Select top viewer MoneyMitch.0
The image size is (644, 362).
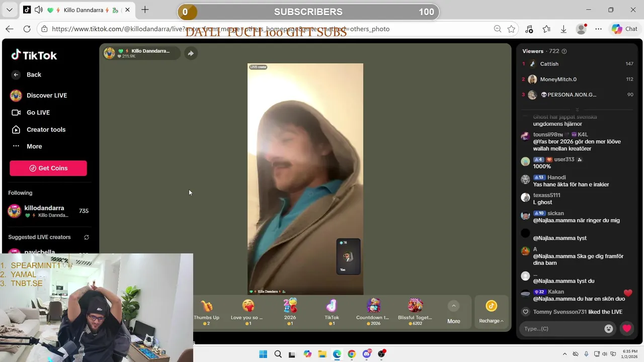click(x=578, y=79)
